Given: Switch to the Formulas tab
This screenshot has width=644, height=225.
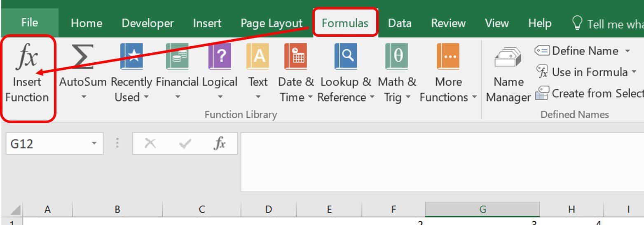Looking at the screenshot, I should pos(345,23).
